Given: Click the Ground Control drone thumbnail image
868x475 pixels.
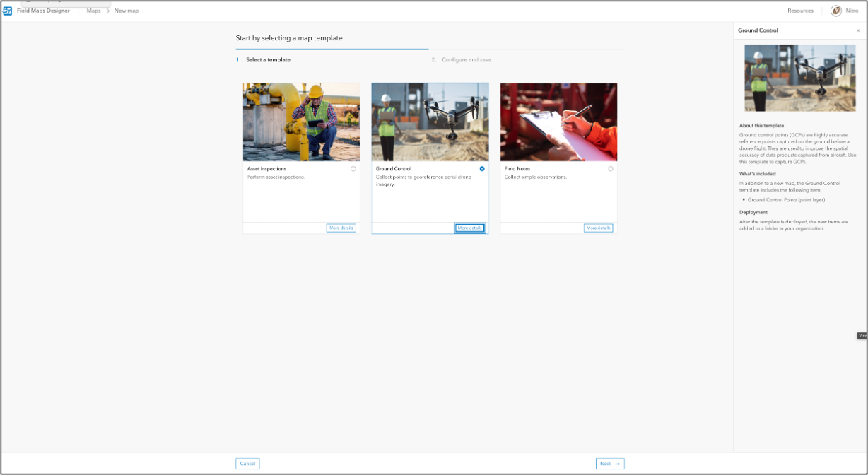Looking at the screenshot, I should pos(430,122).
